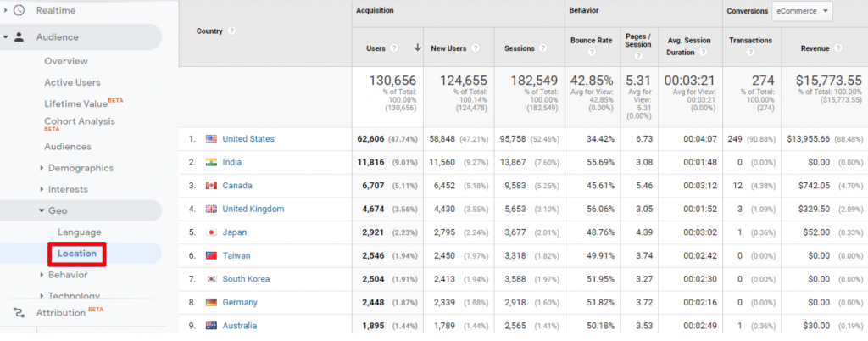
Task: Open Audiences report
Action: click(68, 147)
